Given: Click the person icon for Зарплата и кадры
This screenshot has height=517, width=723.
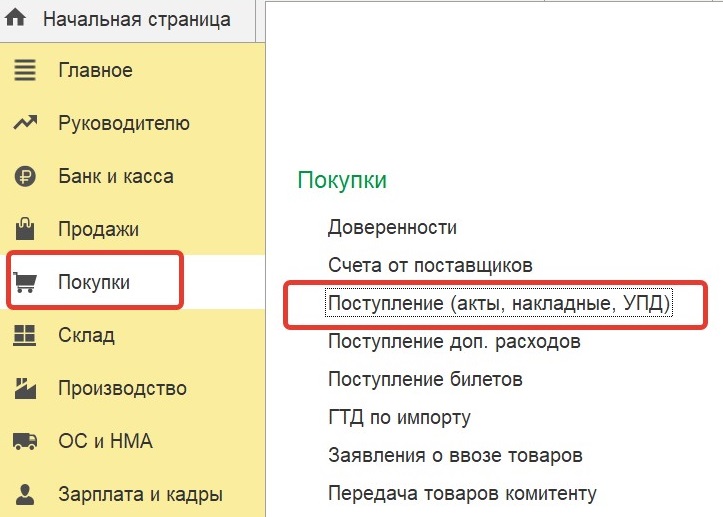Looking at the screenshot, I should click(x=25, y=494).
